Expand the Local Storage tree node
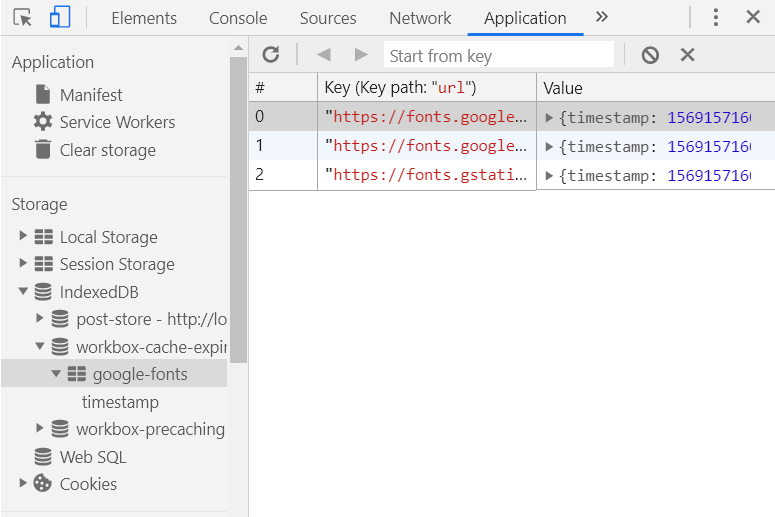This screenshot has height=517, width=775. 23,237
